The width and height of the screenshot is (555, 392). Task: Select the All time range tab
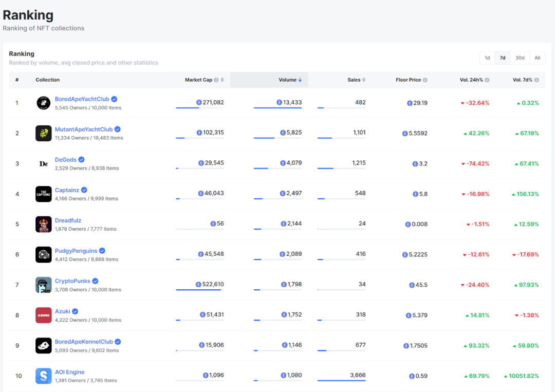click(x=538, y=58)
